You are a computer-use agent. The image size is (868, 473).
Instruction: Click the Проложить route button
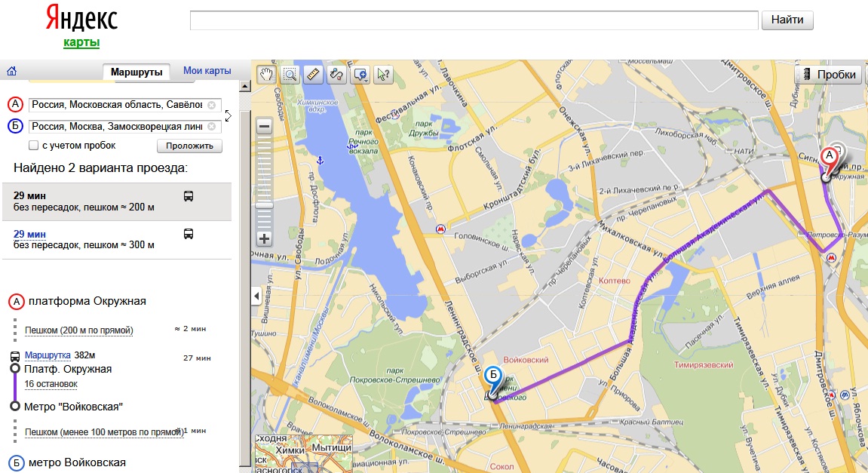pos(189,146)
